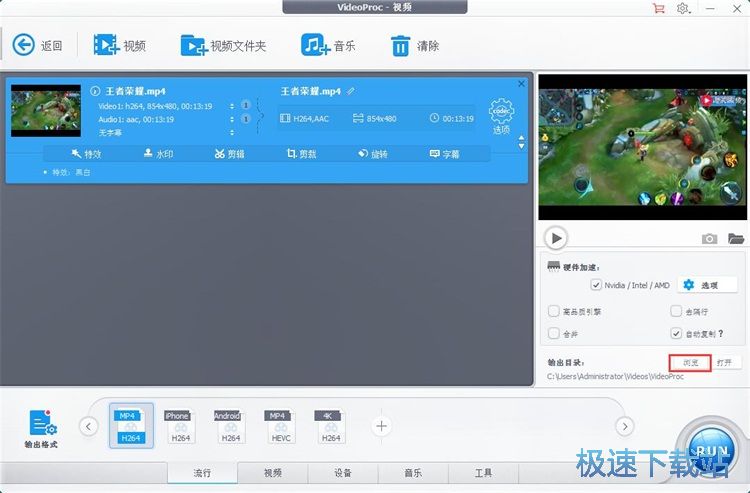The width and height of the screenshot is (750, 493).
Task: Select the Android H264 output profile
Action: 231,426
